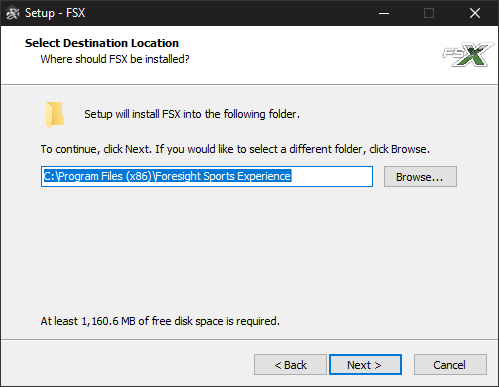
Task: Click into the install path text field
Action: [x=207, y=176]
